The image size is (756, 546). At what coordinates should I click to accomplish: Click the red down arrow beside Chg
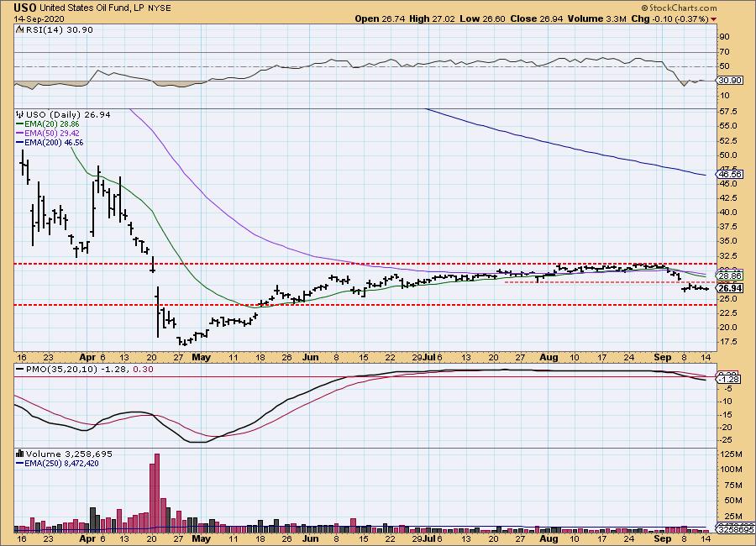tap(713, 19)
